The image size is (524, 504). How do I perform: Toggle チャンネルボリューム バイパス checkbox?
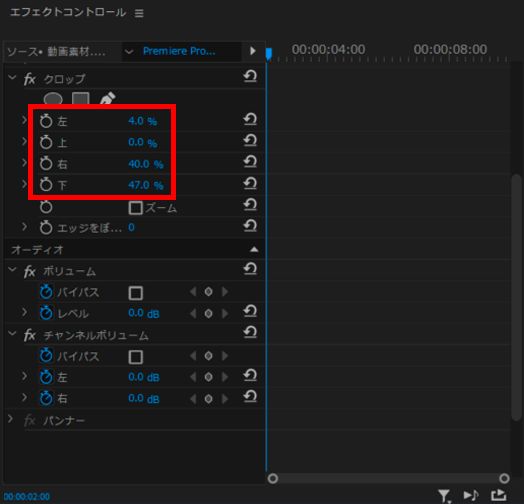click(135, 357)
